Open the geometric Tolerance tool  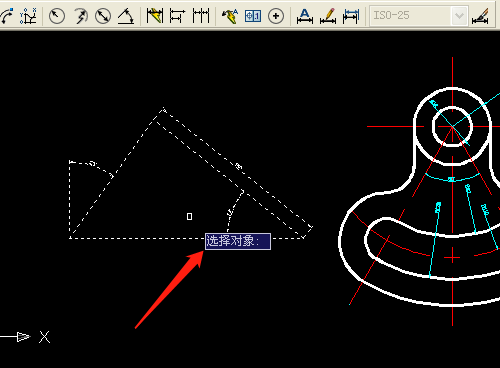click(253, 16)
